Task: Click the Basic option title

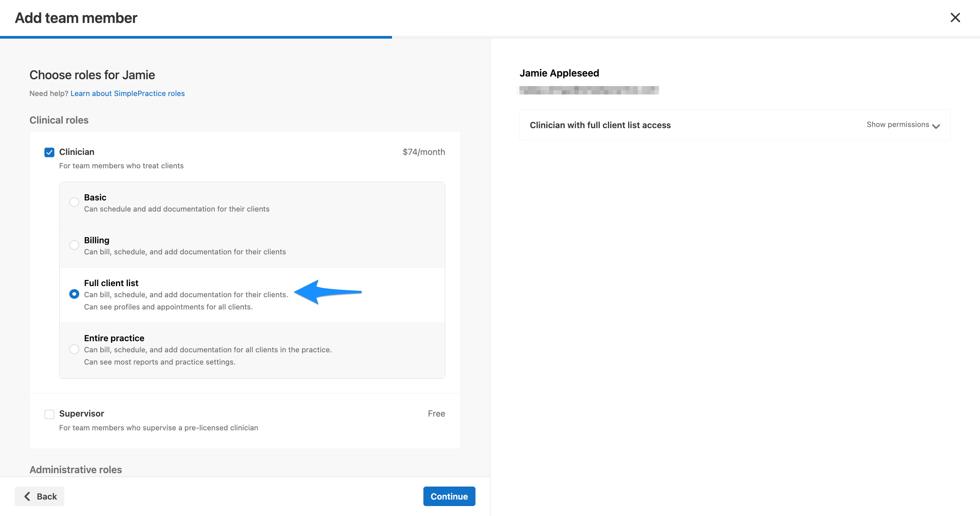Action: pyautogui.click(x=95, y=197)
